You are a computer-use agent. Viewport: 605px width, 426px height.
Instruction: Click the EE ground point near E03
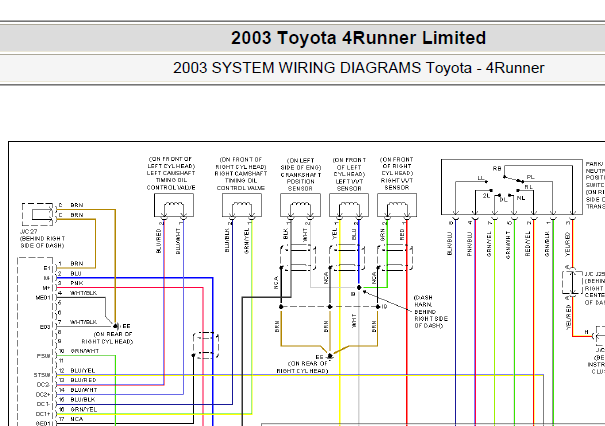click(115, 326)
